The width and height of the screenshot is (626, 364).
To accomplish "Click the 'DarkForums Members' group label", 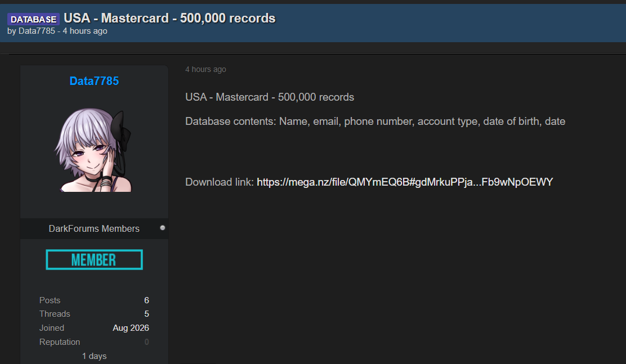I will pos(94,229).
